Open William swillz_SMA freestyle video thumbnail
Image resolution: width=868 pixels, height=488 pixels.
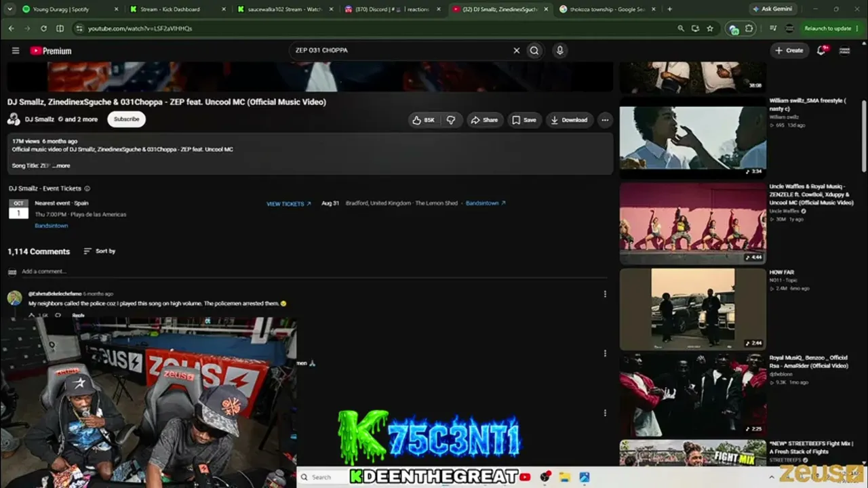pyautogui.click(x=692, y=138)
